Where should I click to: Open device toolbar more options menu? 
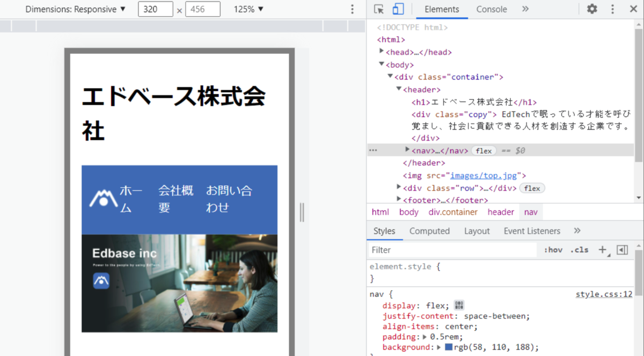click(353, 9)
